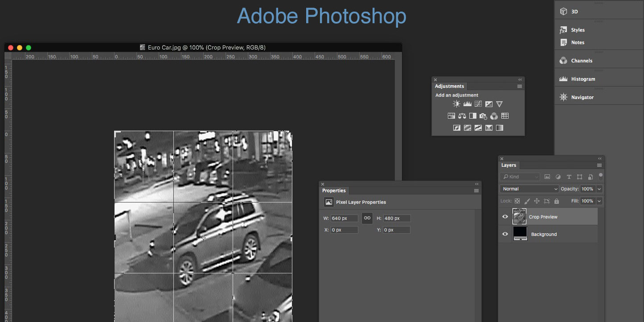
Task: Open the Normal blend mode dropdown
Action: (529, 189)
